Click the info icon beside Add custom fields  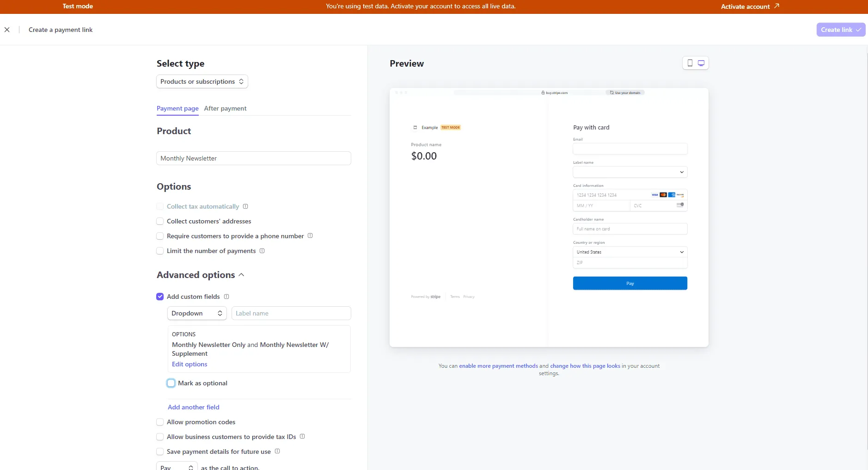pos(226,297)
